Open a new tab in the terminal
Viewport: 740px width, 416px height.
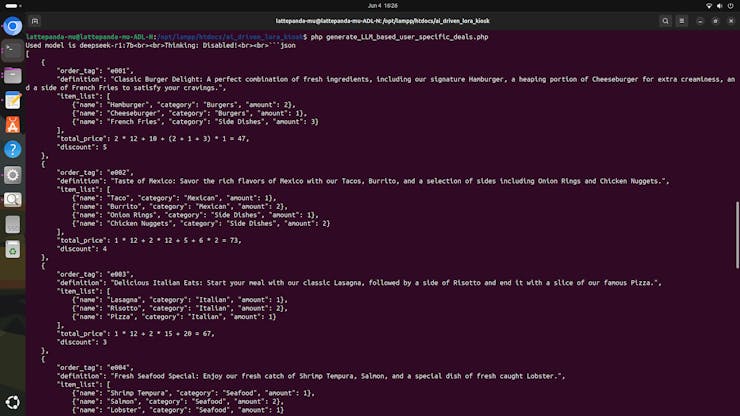(x=35, y=21)
